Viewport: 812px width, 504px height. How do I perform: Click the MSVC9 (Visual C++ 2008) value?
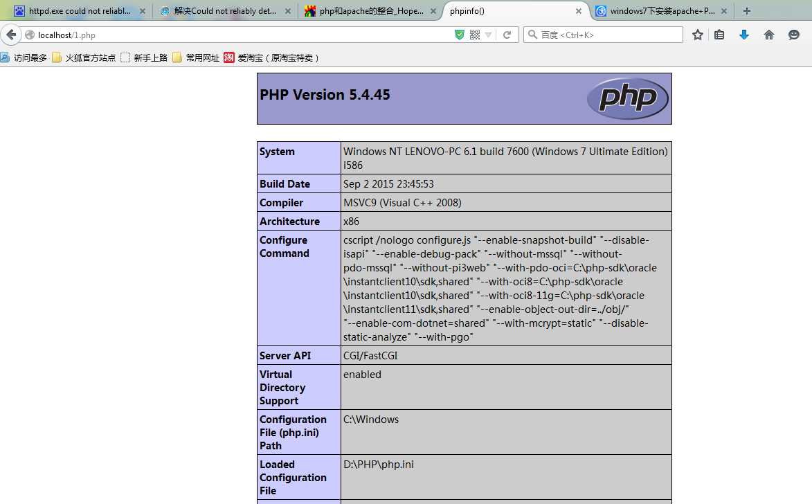tap(402, 203)
